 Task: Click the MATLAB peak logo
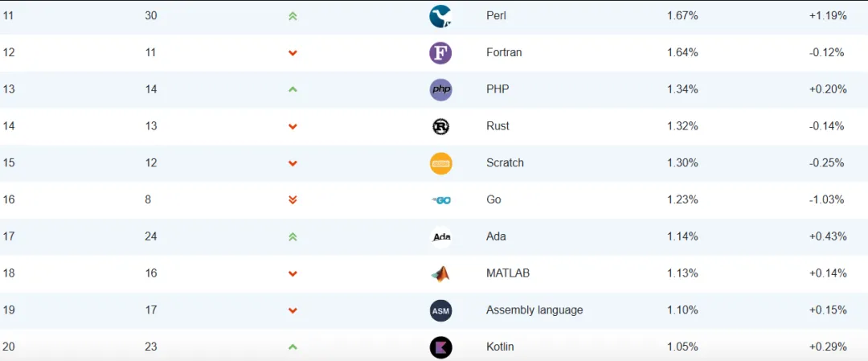pyautogui.click(x=440, y=273)
